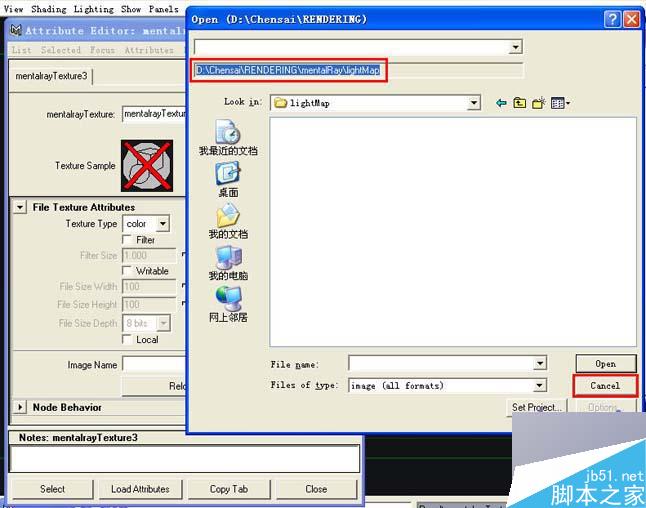The image size is (646, 508).
Task: Open the Attribute Editor List menu
Action: click(x=21, y=50)
